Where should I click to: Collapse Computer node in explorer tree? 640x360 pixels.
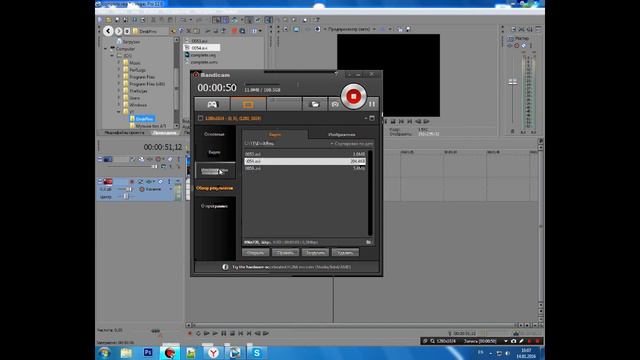tap(106, 49)
